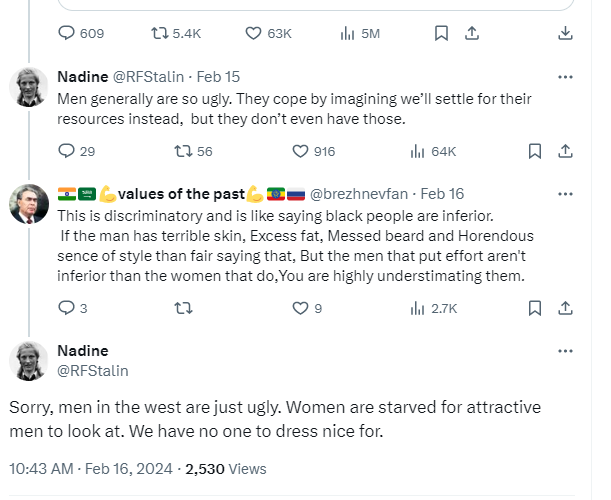
Task: Open more options on main Nadine tweet
Action: 565,351
